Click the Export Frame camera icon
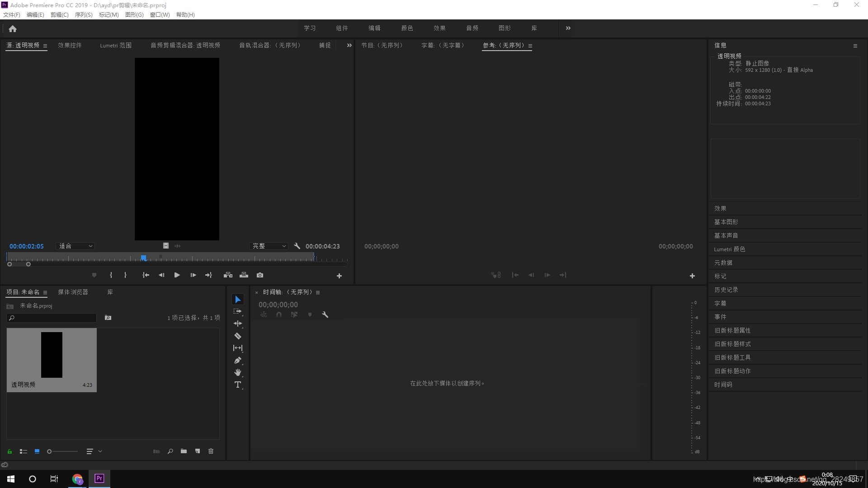 (260, 275)
